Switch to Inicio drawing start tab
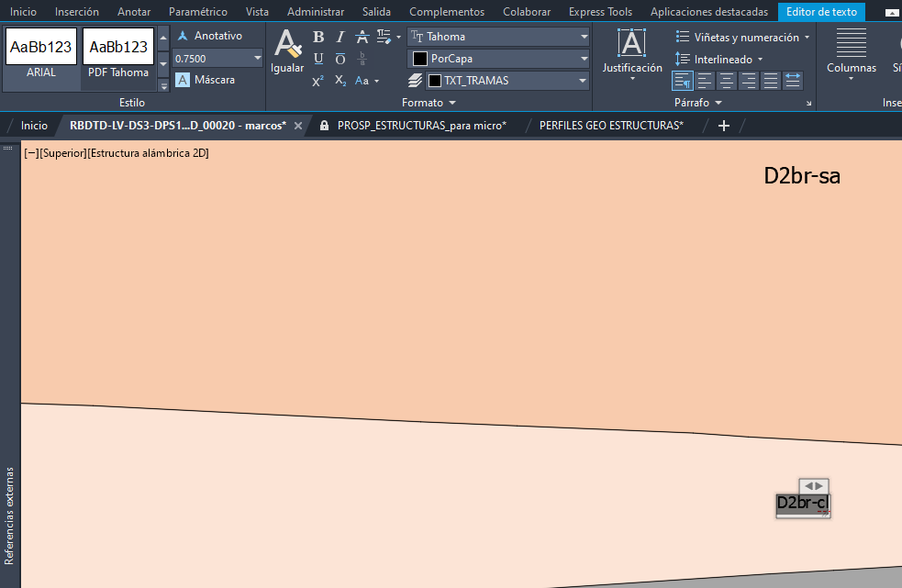 [x=34, y=126]
